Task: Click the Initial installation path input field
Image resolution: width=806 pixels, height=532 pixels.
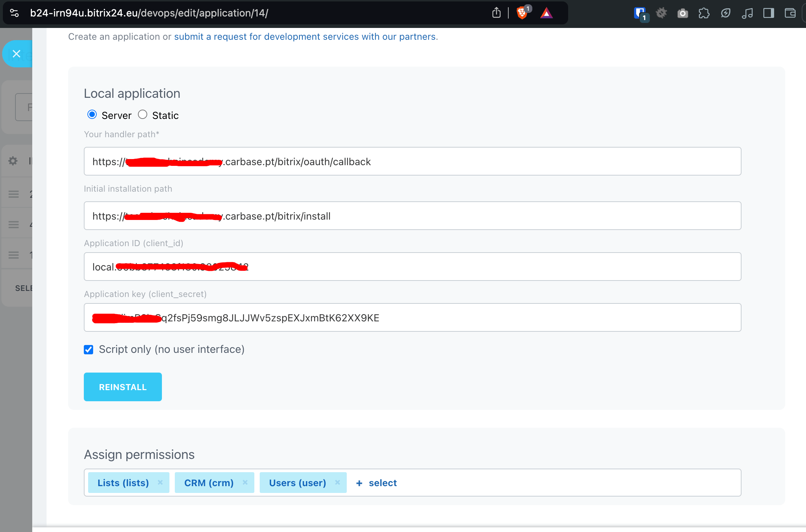Action: click(412, 216)
